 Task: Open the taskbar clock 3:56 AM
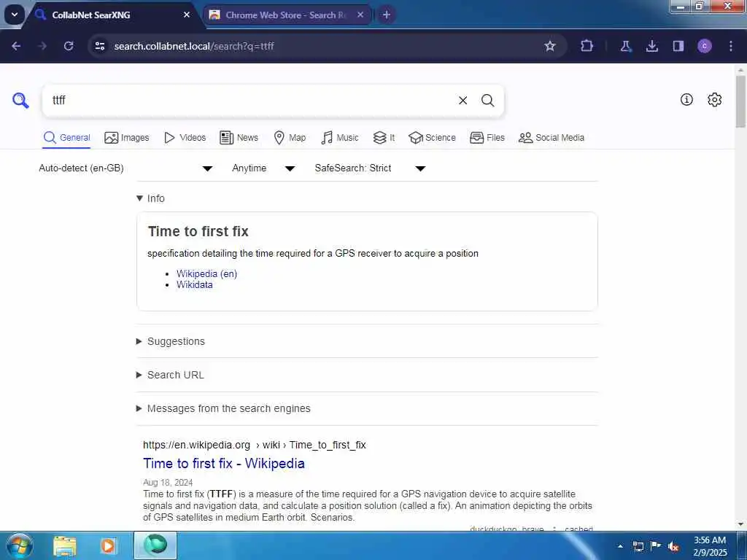(710, 546)
